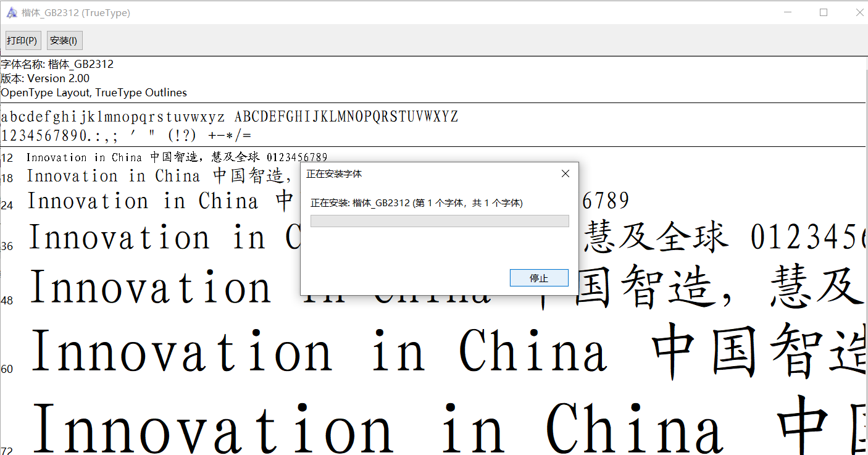This screenshot has height=455, width=868.
Task: Click the size label 48
Action: click(7, 301)
